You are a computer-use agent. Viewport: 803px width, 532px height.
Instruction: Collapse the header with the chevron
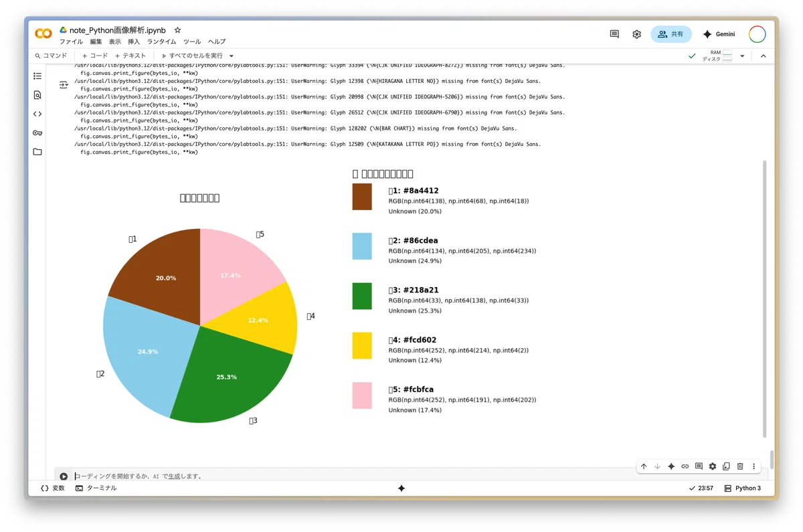click(x=763, y=56)
